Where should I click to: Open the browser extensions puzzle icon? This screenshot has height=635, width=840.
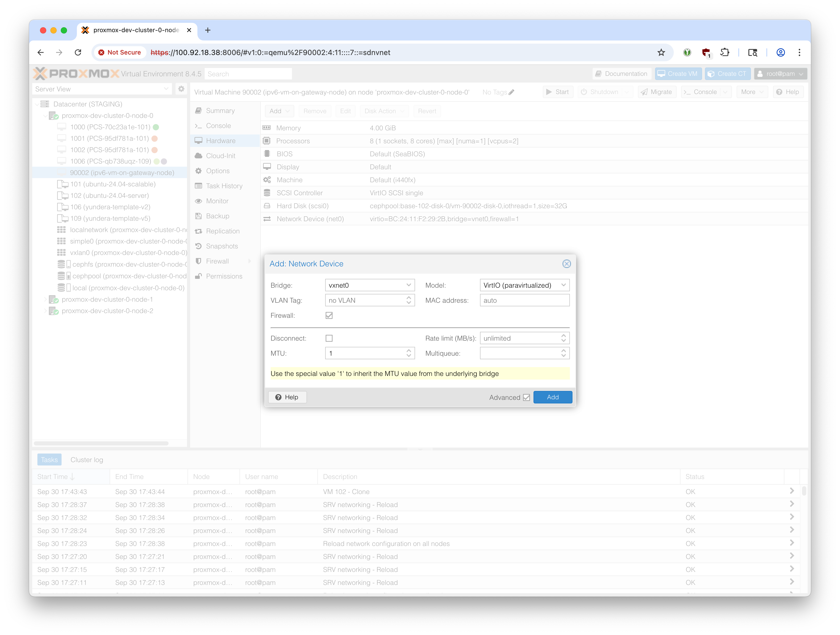[725, 52]
